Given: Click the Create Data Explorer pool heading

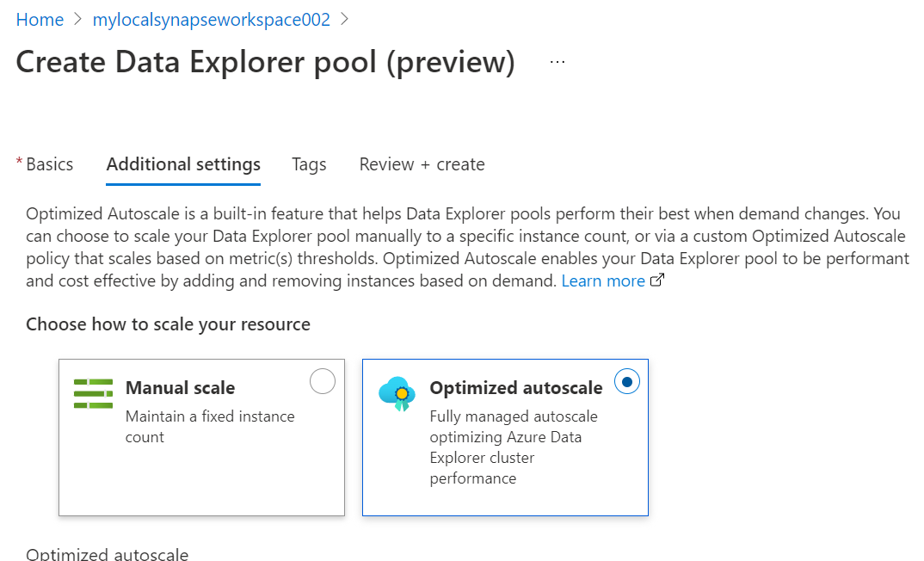Looking at the screenshot, I should pos(265,62).
